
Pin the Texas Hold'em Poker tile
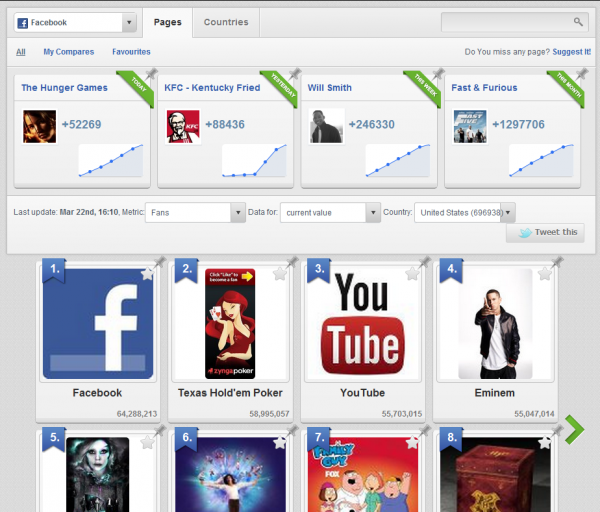(292, 262)
